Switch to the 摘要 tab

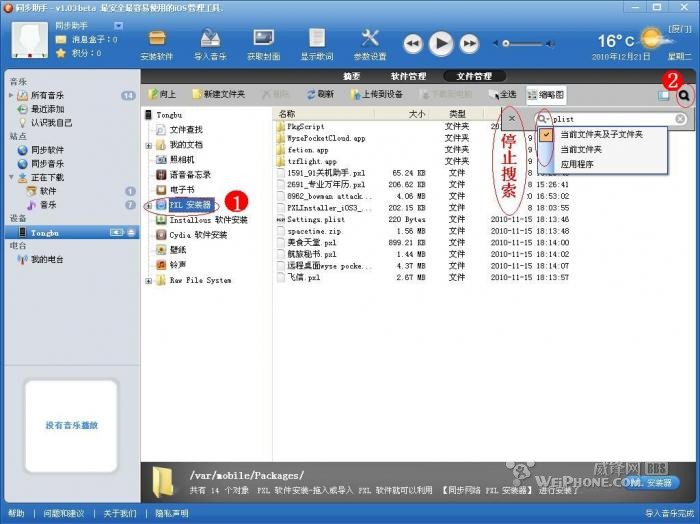[351, 76]
